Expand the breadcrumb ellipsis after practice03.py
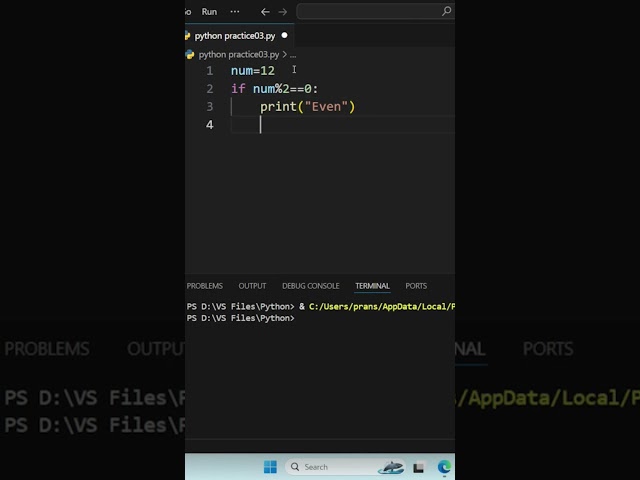Screen dimensions: 640x480 tap(293, 55)
